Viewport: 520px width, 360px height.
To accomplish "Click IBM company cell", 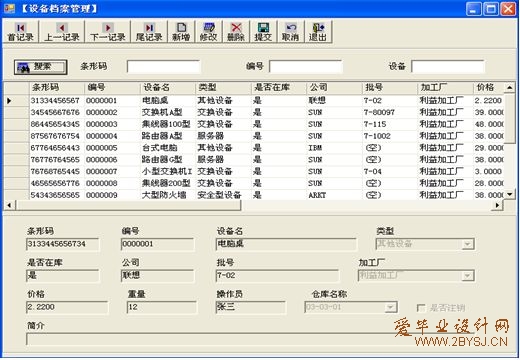I will coord(334,148).
